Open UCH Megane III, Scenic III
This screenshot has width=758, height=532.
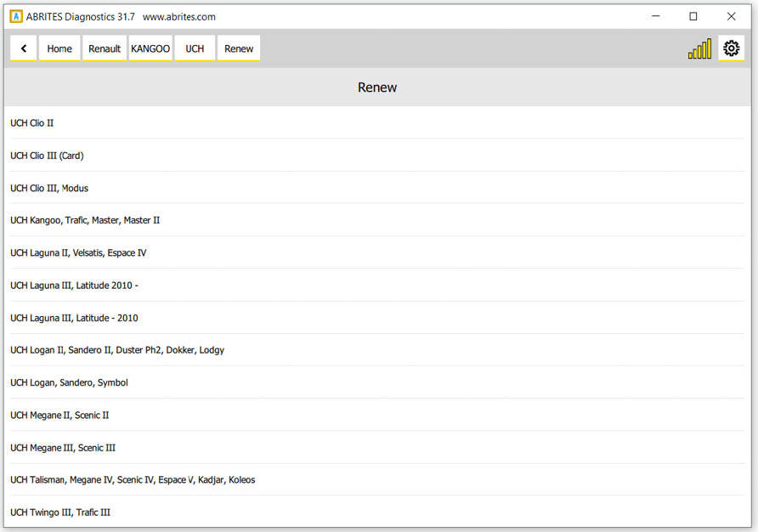(63, 448)
